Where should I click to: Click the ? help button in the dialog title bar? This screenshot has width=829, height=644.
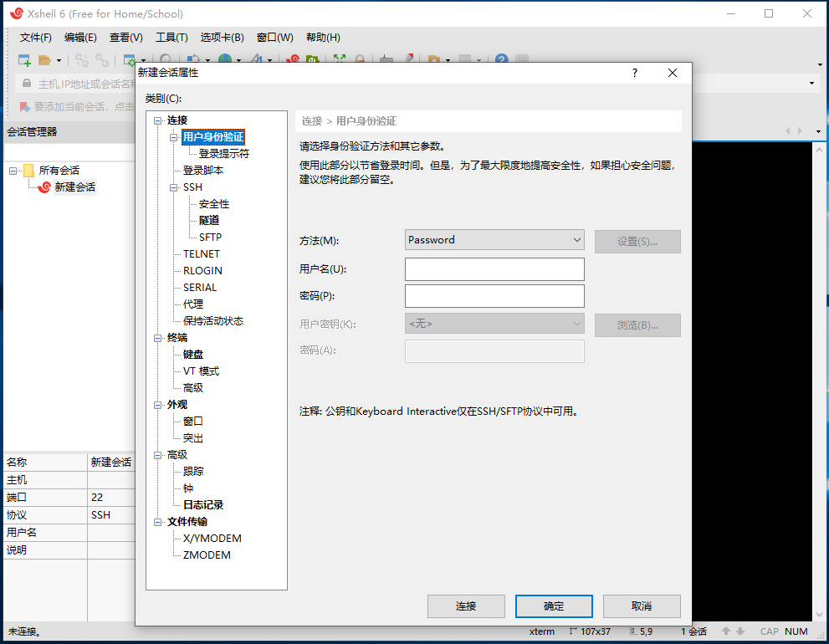click(634, 73)
